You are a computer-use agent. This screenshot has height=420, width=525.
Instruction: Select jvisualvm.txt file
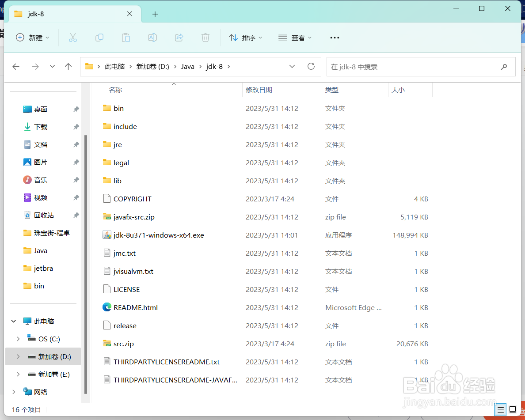pos(133,271)
